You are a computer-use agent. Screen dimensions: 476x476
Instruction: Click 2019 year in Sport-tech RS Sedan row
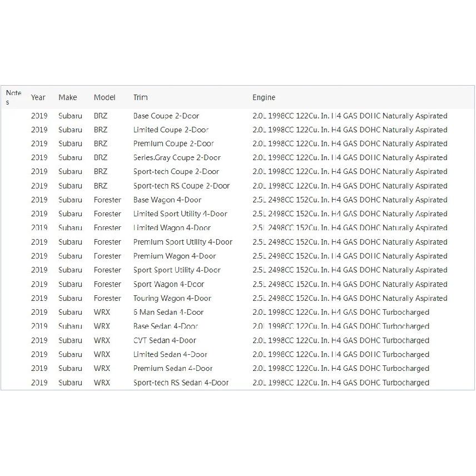(x=39, y=383)
